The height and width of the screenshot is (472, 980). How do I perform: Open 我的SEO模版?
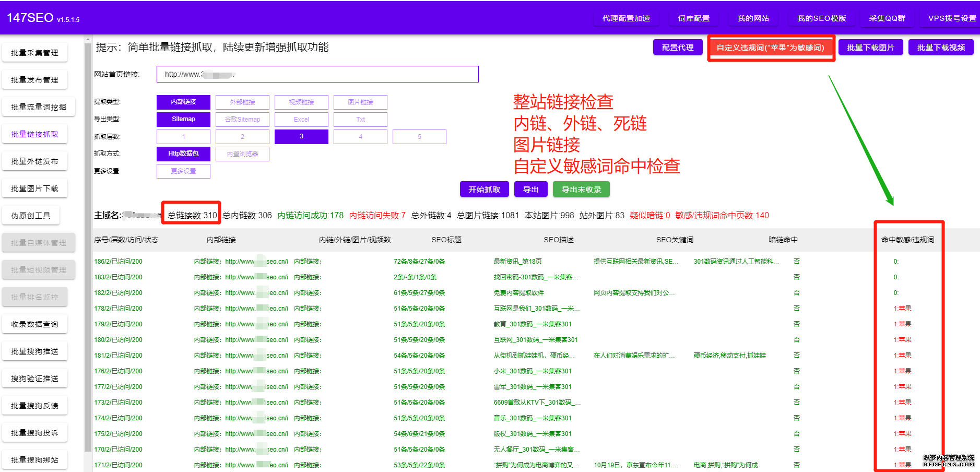coord(821,18)
